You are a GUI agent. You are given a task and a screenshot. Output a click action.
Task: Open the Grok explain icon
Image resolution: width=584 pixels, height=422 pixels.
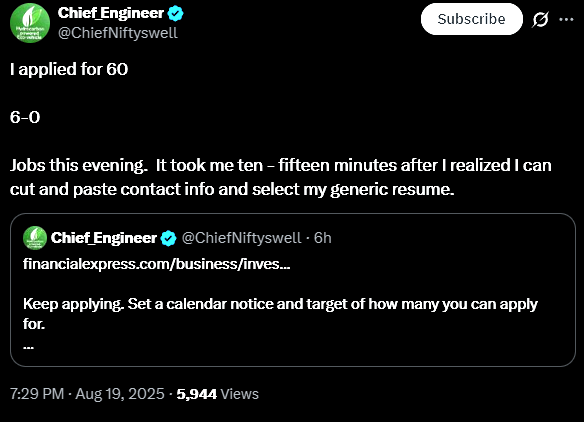pos(540,19)
